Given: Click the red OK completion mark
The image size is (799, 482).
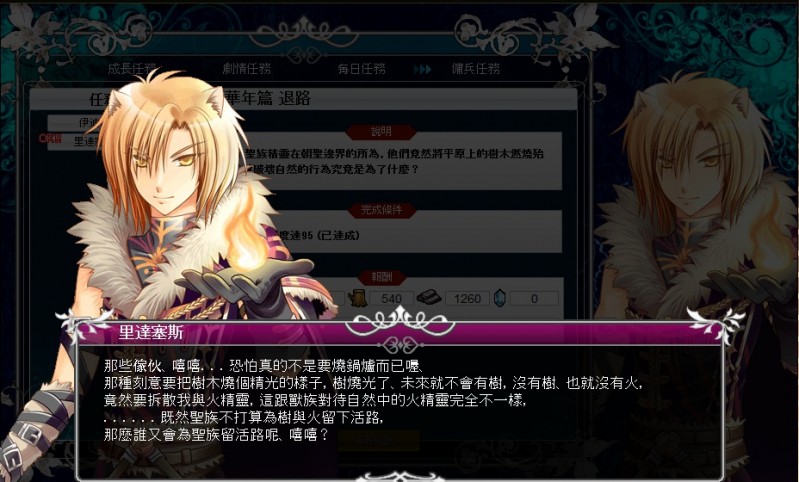Looking at the screenshot, I should tap(50, 139).
